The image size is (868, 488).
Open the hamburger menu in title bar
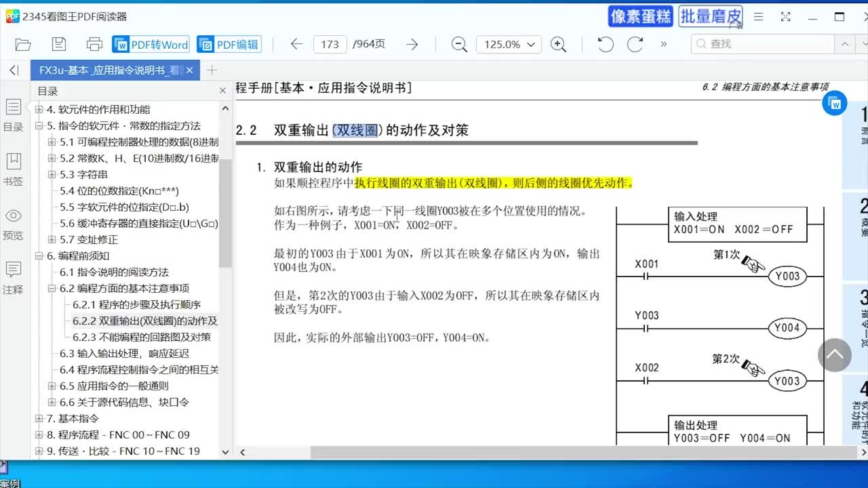coord(758,17)
